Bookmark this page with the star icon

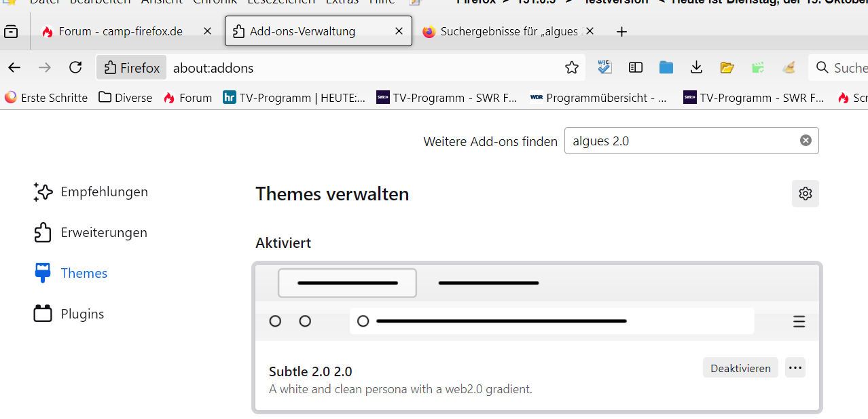pos(572,67)
